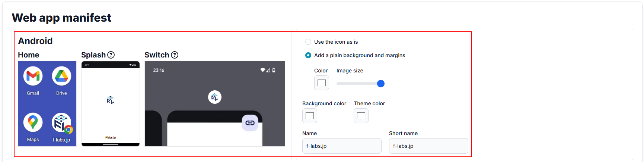Image resolution: width=644 pixels, height=162 pixels.
Task: Open the Splash help question mark
Action: 111,55
